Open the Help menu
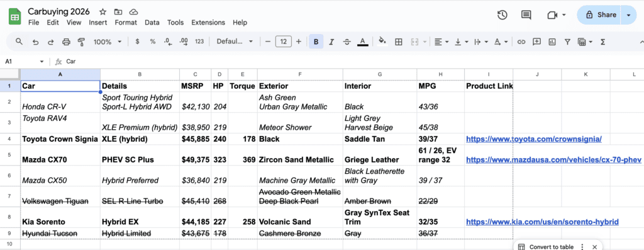This screenshot has width=644, height=250. pos(240,23)
